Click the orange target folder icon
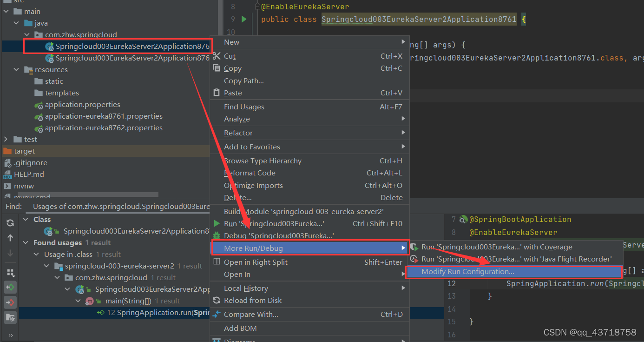This screenshot has height=342, width=644. pyautogui.click(x=7, y=151)
